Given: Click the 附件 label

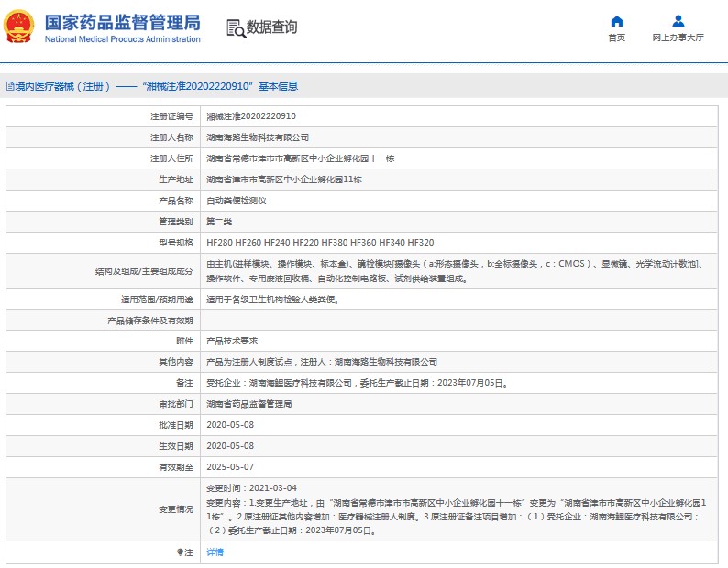Looking at the screenshot, I should [184, 341].
